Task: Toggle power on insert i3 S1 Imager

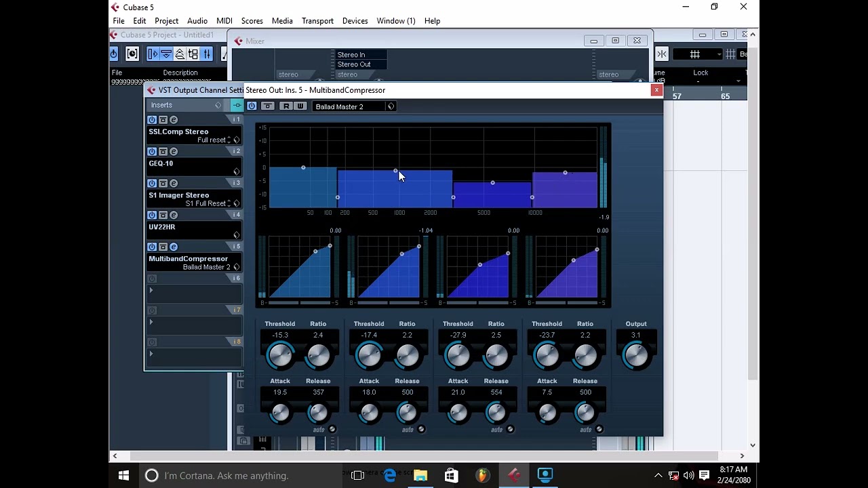Action: tap(152, 184)
